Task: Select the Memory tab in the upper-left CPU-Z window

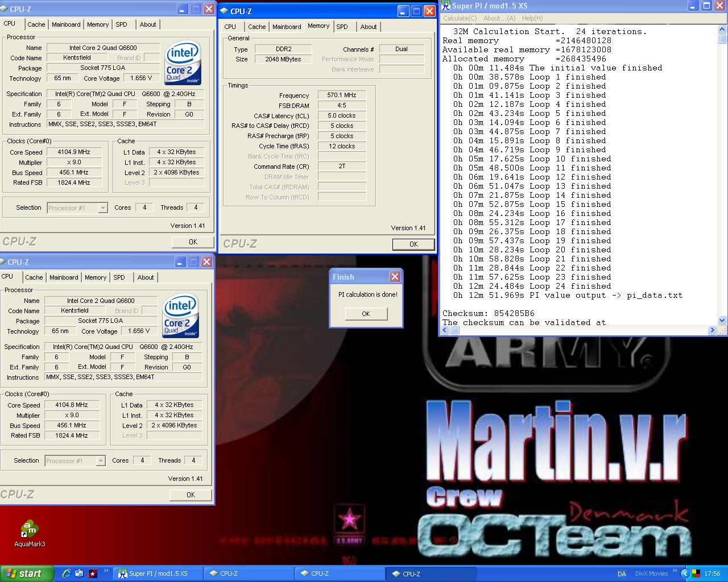Action: (x=98, y=24)
